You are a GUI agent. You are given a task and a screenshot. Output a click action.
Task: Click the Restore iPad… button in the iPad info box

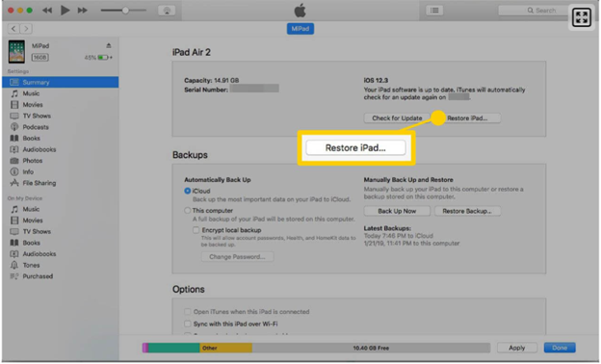[468, 118]
